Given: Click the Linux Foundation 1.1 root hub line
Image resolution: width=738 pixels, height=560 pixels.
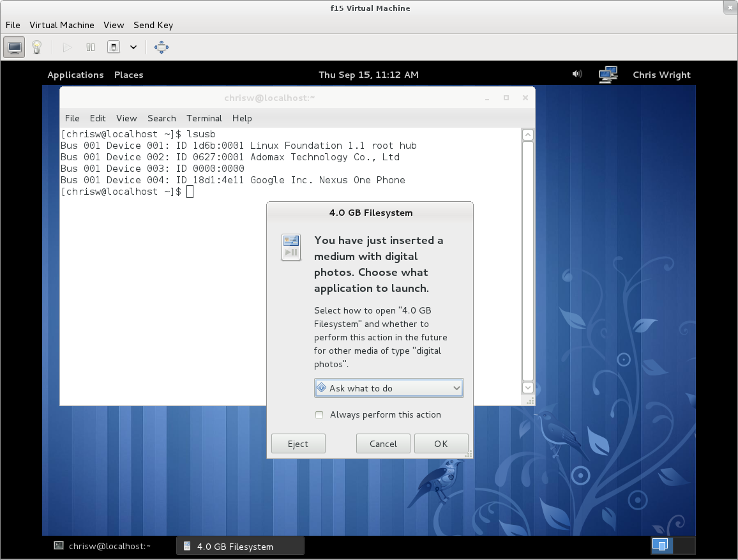Looking at the screenshot, I should pos(238,146).
